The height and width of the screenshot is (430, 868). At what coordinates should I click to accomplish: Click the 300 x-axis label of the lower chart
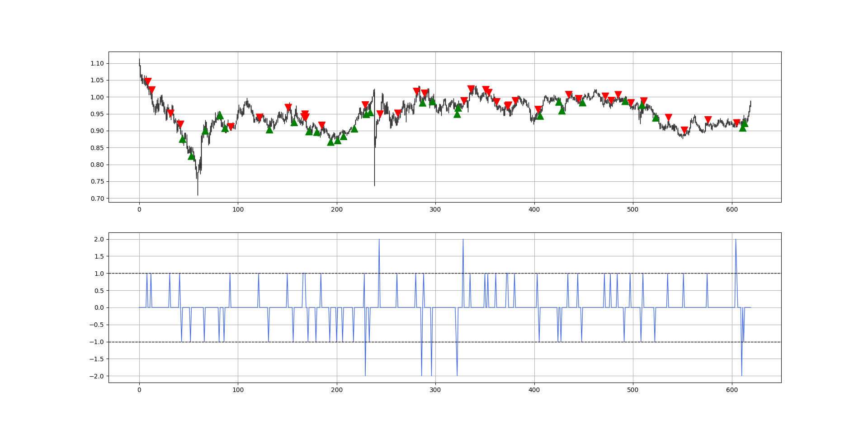tap(435, 390)
